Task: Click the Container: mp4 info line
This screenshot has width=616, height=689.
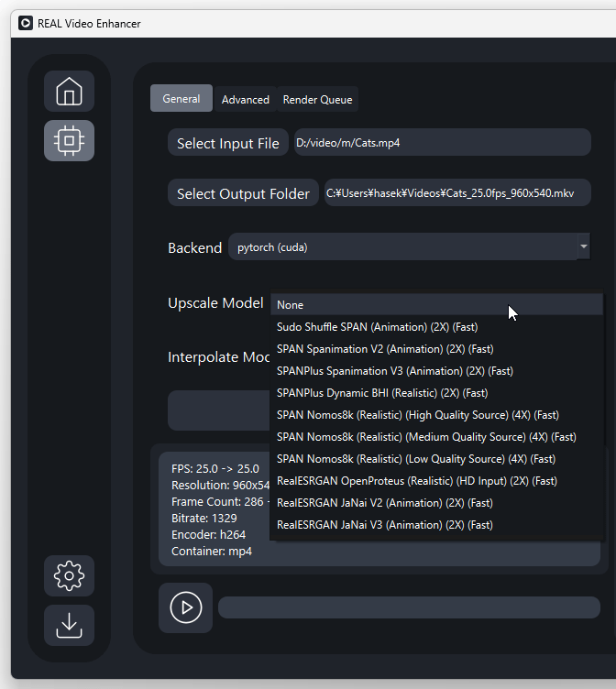Action: 212,551
